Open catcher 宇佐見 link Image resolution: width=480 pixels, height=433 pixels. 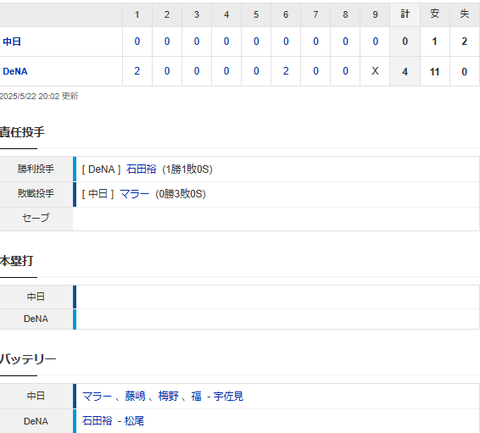click(228, 396)
